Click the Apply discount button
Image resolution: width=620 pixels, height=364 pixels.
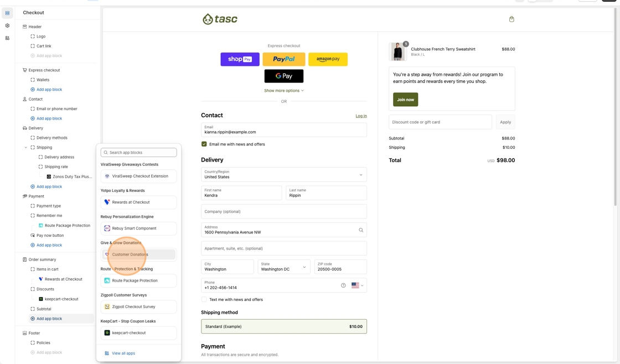(505, 122)
